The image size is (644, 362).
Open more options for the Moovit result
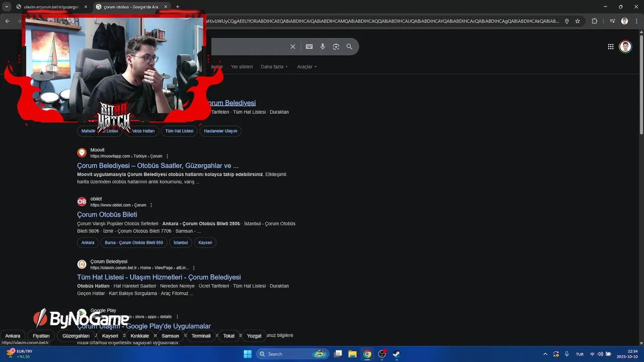click(x=168, y=156)
